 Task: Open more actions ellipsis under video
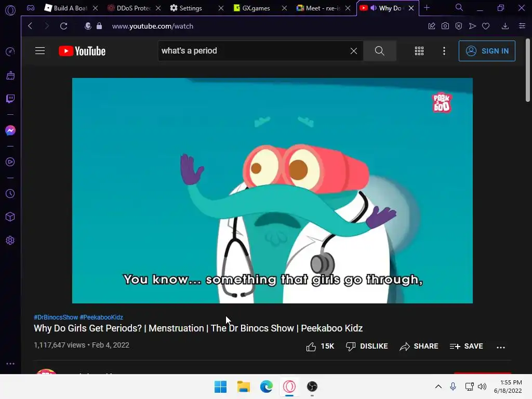pyautogui.click(x=501, y=347)
